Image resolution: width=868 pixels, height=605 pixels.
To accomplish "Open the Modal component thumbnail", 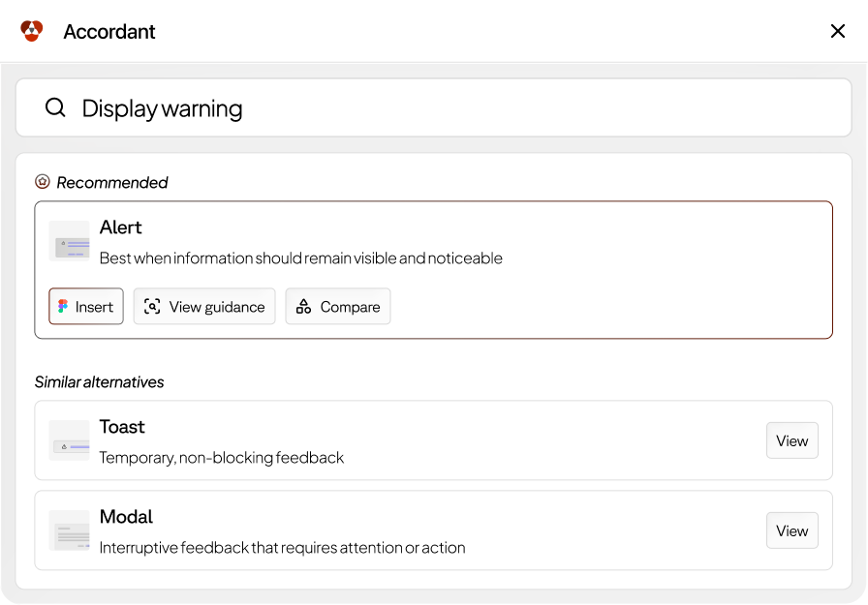I will coord(69,530).
